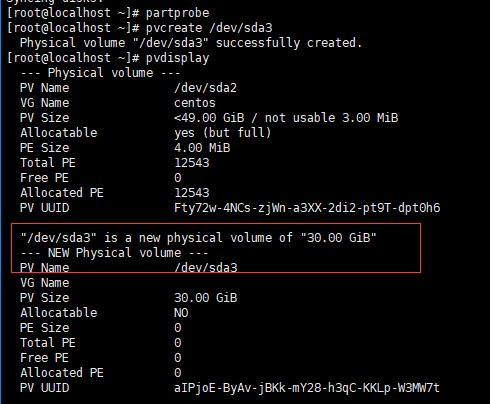Viewport: 490px width, 404px height.
Task: Select the PV UUID starting with Fty72w
Action: [x=307, y=208]
